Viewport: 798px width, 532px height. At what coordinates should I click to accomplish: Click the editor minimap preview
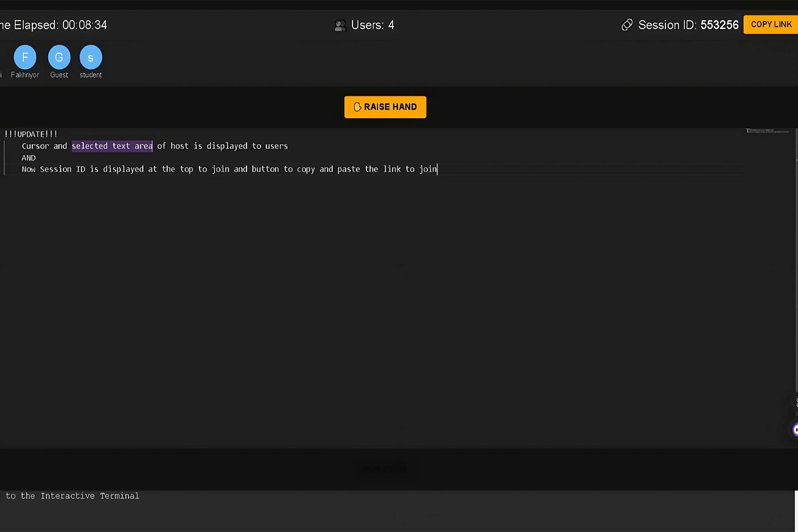pyautogui.click(x=767, y=131)
